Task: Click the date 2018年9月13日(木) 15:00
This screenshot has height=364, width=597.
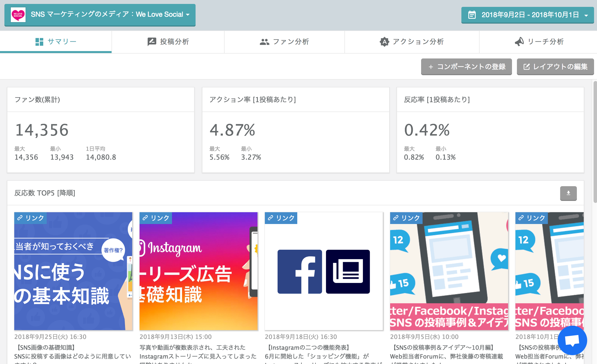Action: (x=176, y=337)
